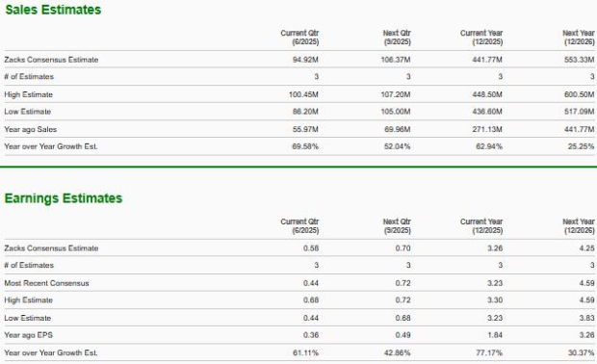Click Zacks Consensus Estimate label in Sales table

(51, 60)
